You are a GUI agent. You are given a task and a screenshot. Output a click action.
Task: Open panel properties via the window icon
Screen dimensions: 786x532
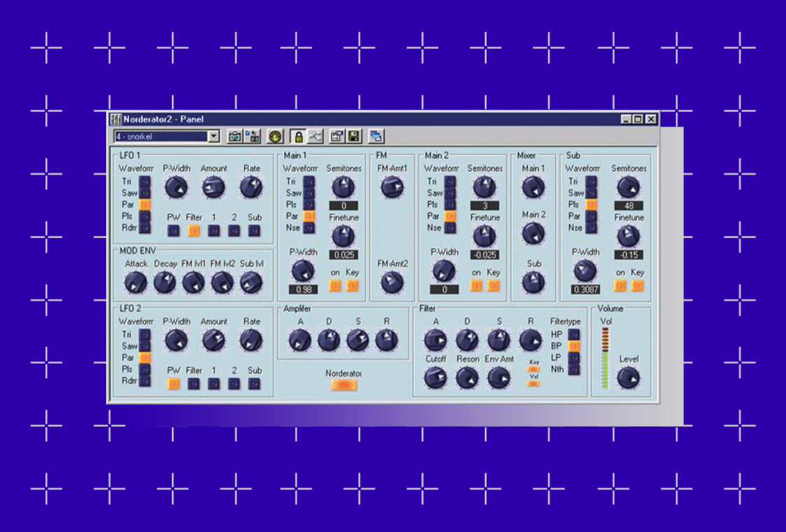tap(336, 135)
